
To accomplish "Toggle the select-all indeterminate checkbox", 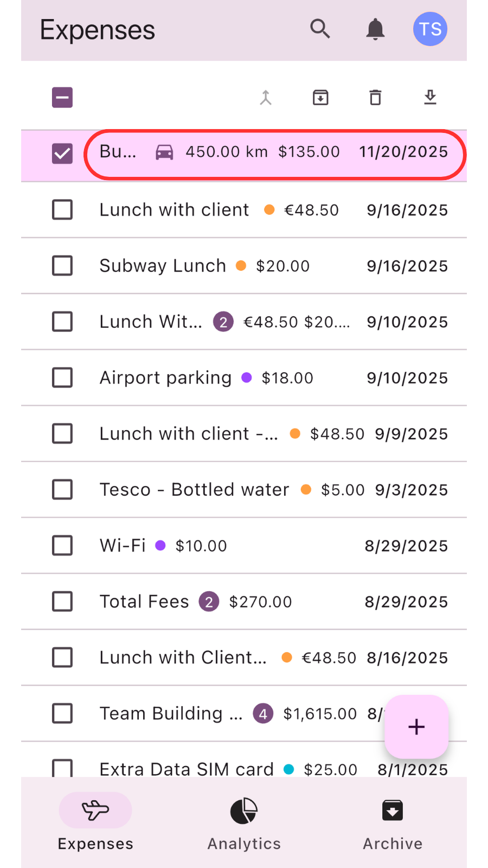I will click(x=62, y=98).
